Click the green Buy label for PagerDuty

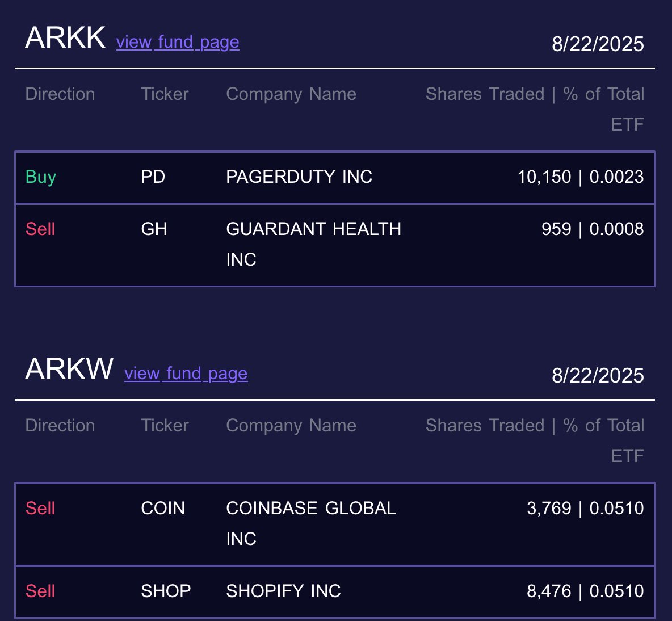(x=41, y=177)
